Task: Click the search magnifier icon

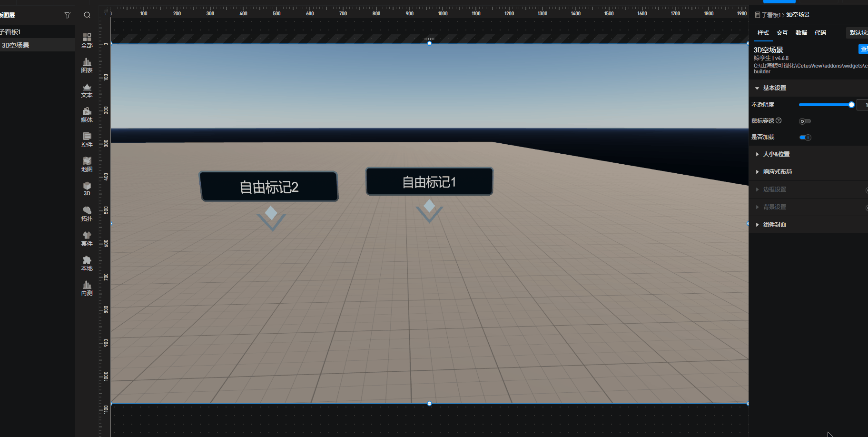Action: (x=87, y=15)
